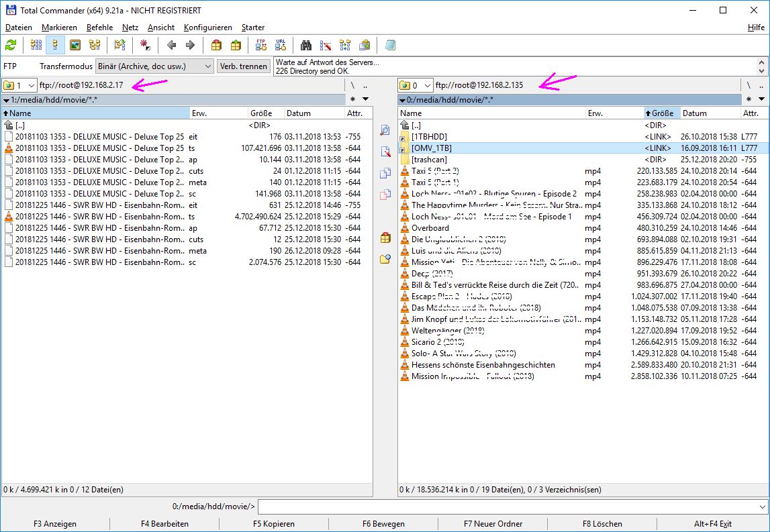Open the FTP connect icon
This screenshot has height=532, width=770.
pos(260,45)
